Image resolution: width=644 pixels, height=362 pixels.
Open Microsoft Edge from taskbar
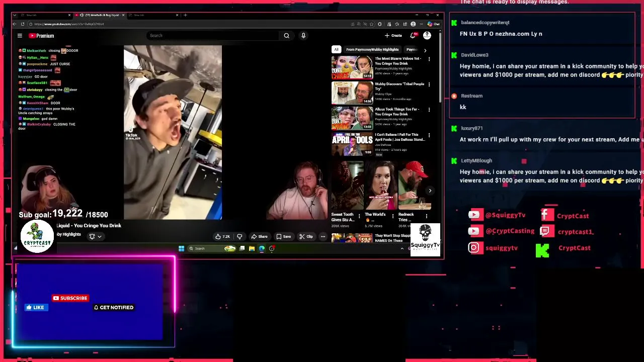coord(262,248)
